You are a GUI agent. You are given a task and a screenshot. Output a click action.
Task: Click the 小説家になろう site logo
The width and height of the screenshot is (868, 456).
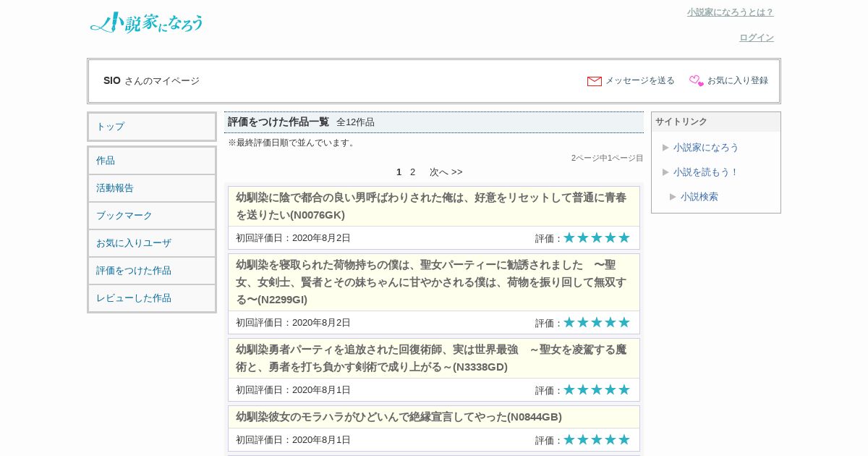pos(147,22)
